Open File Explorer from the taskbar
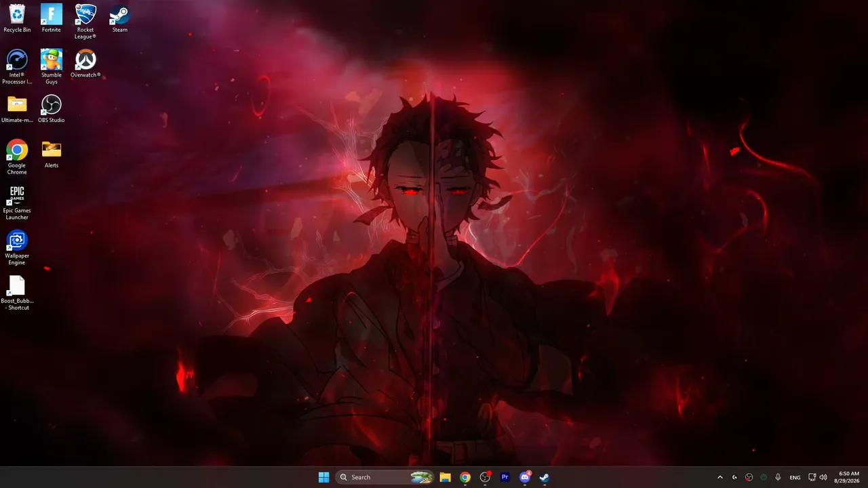The width and height of the screenshot is (868, 488). [445, 477]
